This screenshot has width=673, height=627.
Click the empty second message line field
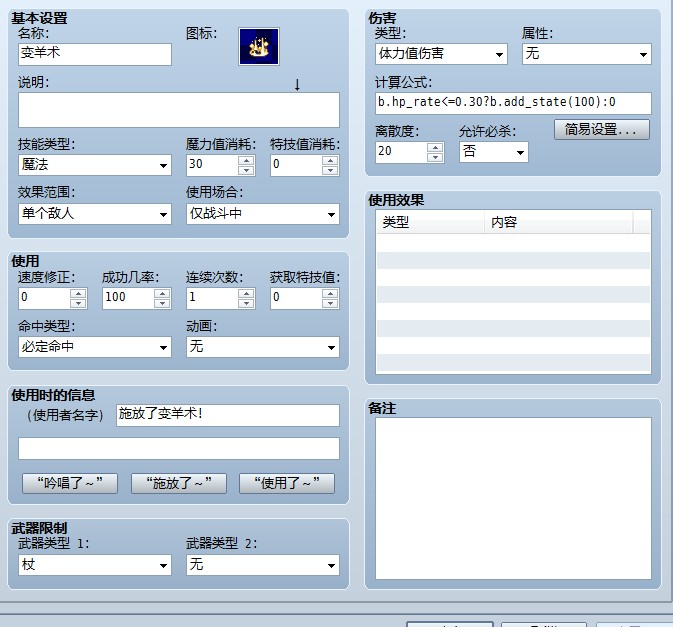[x=179, y=448]
